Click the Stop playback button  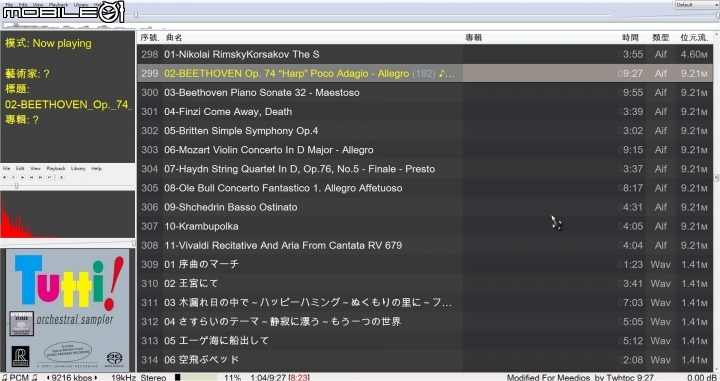click(5, 177)
